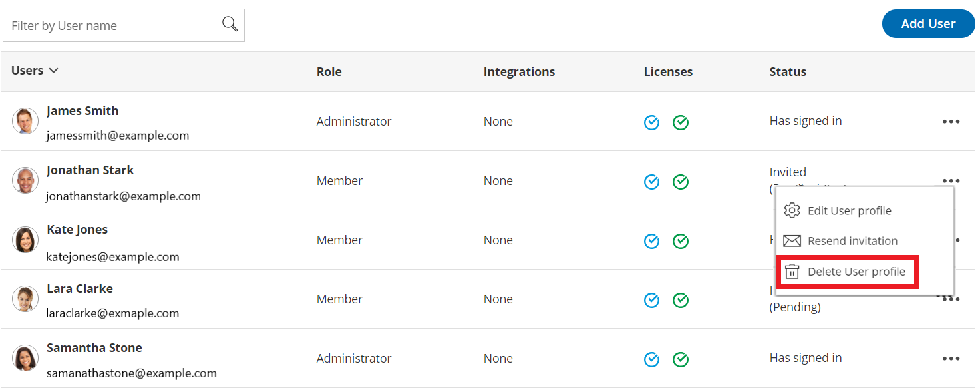Click the search magnifier icon
The width and height of the screenshot is (980, 388).
pyautogui.click(x=230, y=25)
